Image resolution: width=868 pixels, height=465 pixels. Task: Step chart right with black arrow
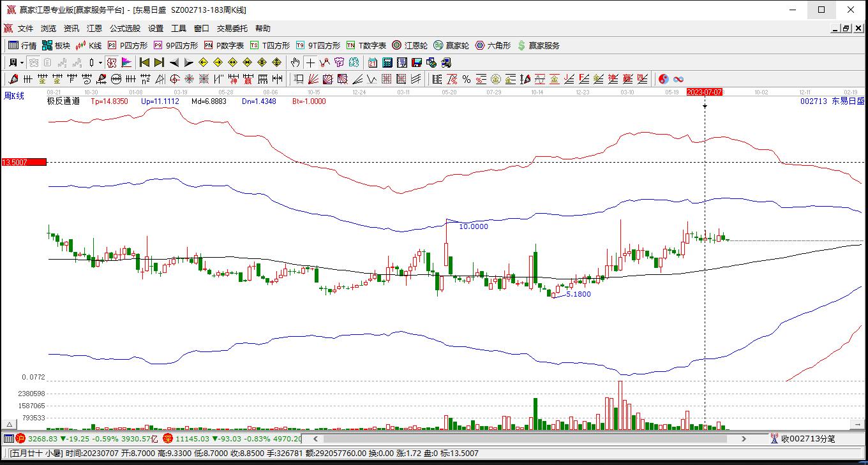pyautogui.click(x=189, y=63)
